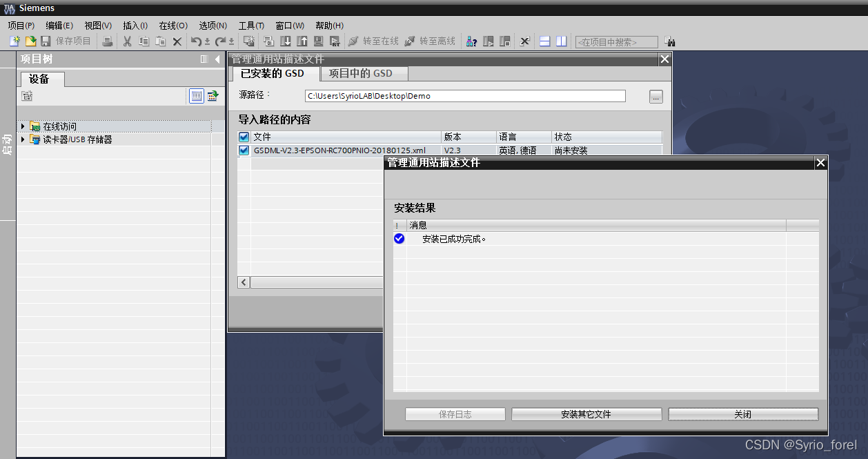Click the 转至在线 button

click(373, 41)
